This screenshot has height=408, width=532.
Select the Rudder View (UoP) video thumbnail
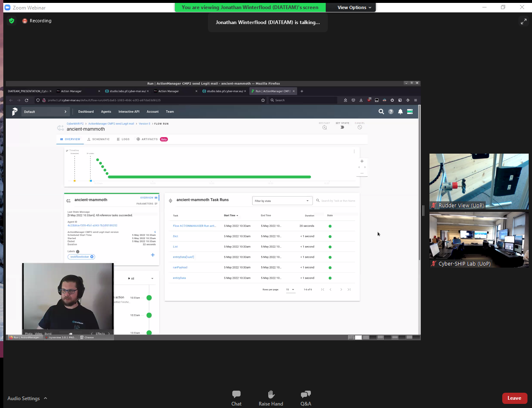tap(479, 181)
